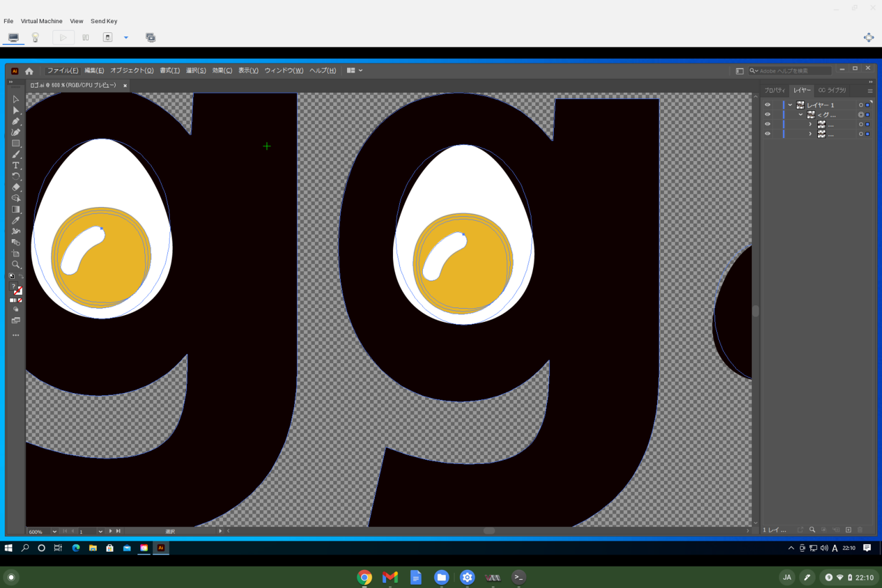Click the Gradient tool
882x588 pixels.
click(16, 210)
